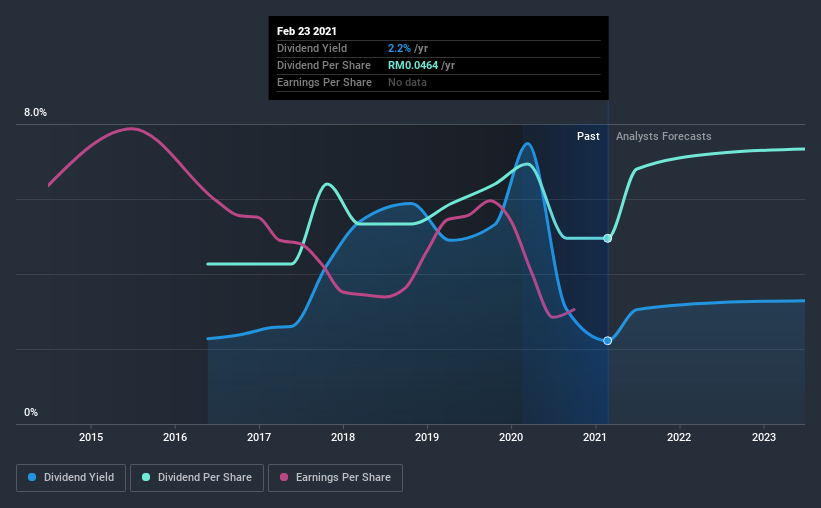Toggle the Dividend Per Share legend button
The width and height of the screenshot is (821, 508).
[x=197, y=478]
